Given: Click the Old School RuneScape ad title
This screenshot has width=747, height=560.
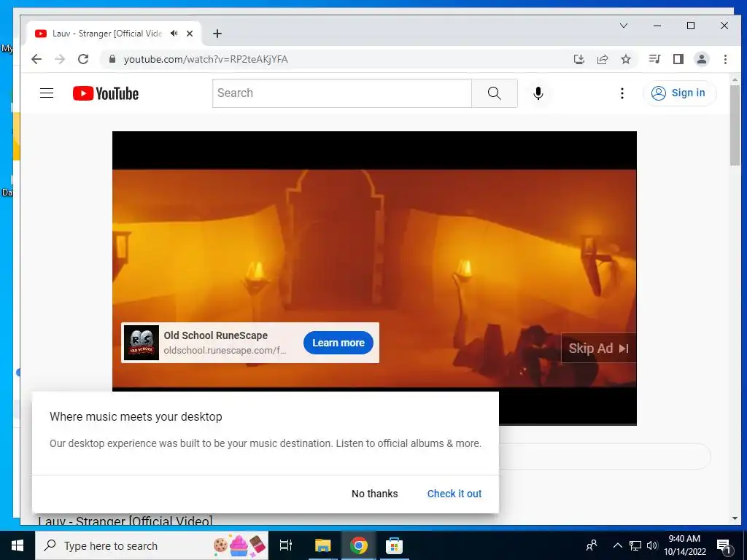Looking at the screenshot, I should pos(216,335).
